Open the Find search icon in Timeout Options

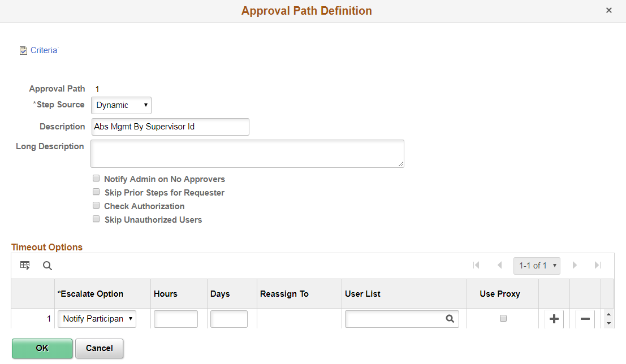[47, 265]
